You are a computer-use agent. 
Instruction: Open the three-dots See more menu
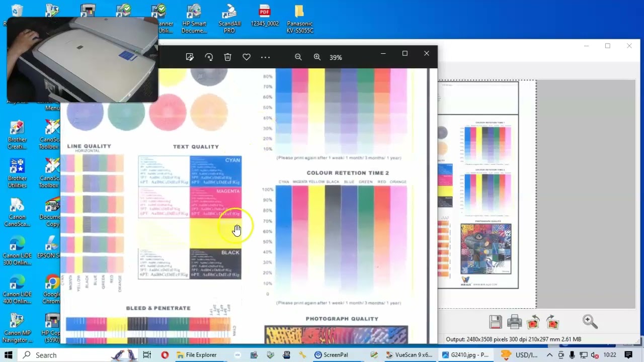(266, 57)
